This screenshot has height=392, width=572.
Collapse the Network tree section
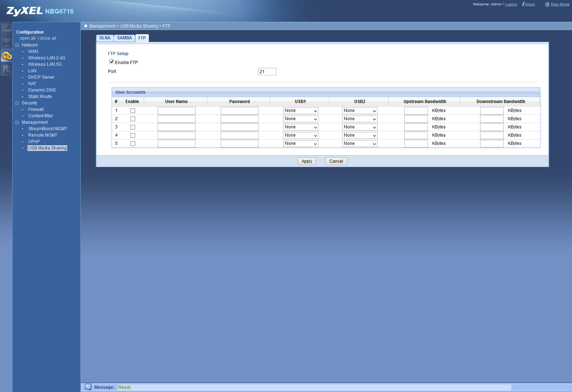pos(17,45)
